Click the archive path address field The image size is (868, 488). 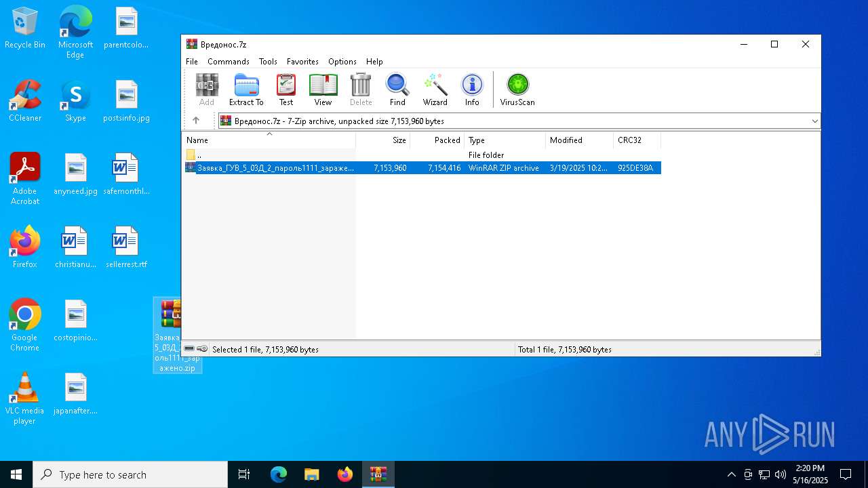[x=519, y=121]
